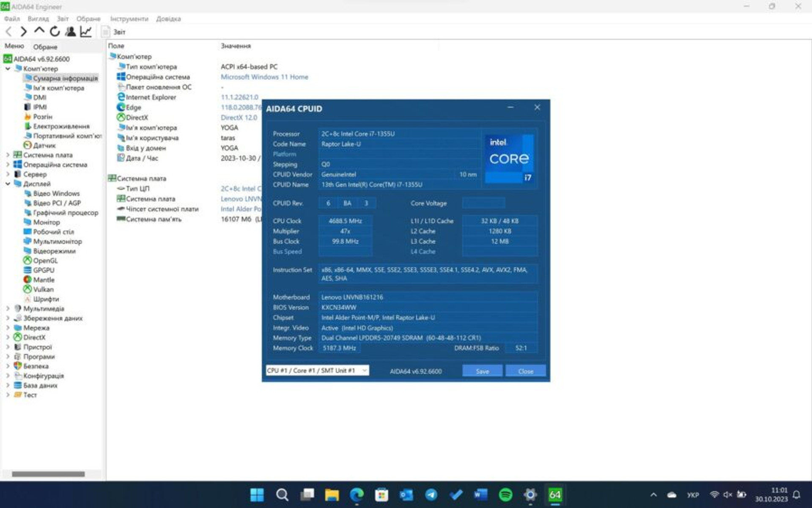
Task: Open the Інструменти menu
Action: (129, 19)
